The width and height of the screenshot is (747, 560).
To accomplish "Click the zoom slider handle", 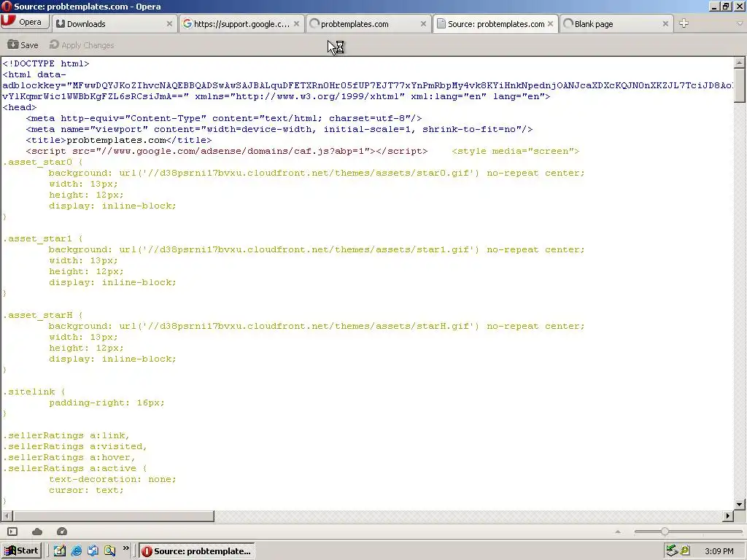I will point(665,532).
